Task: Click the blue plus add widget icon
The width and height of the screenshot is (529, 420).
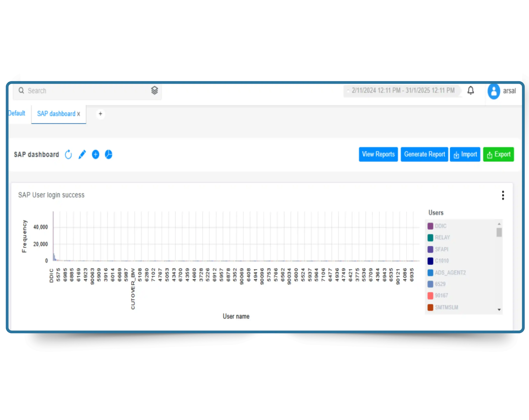Action: pos(96,155)
